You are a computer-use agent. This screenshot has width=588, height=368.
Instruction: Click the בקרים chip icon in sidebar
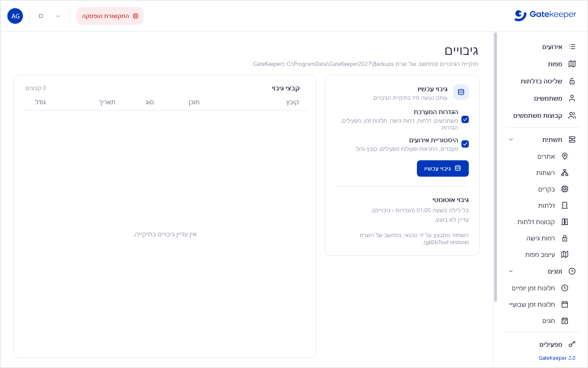tap(565, 189)
